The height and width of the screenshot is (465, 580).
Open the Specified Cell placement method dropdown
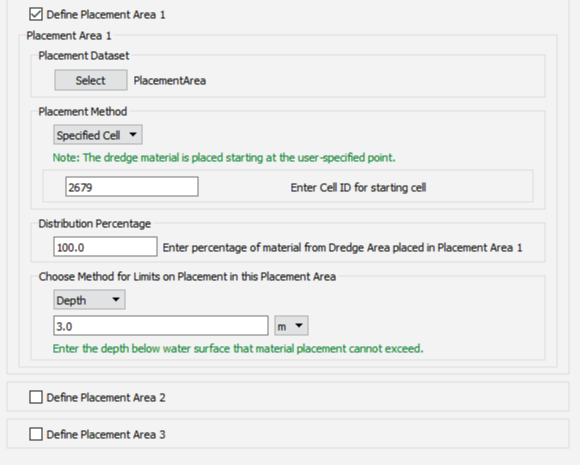(98, 135)
